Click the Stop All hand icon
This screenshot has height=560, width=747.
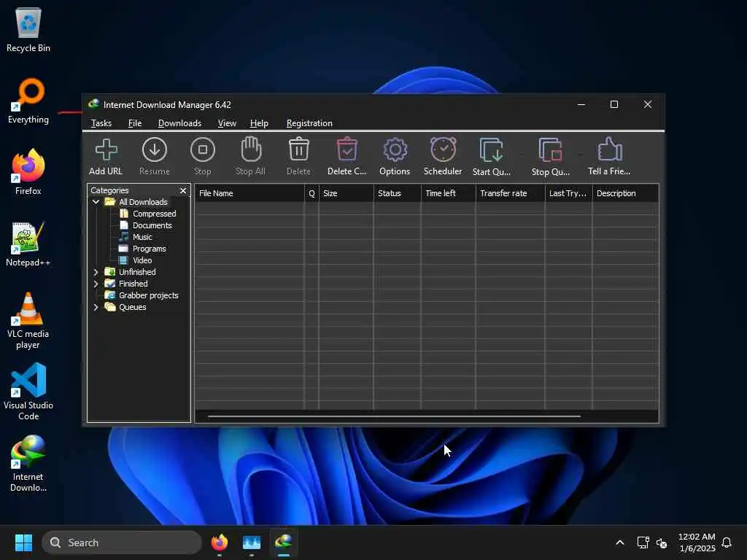pos(251,149)
